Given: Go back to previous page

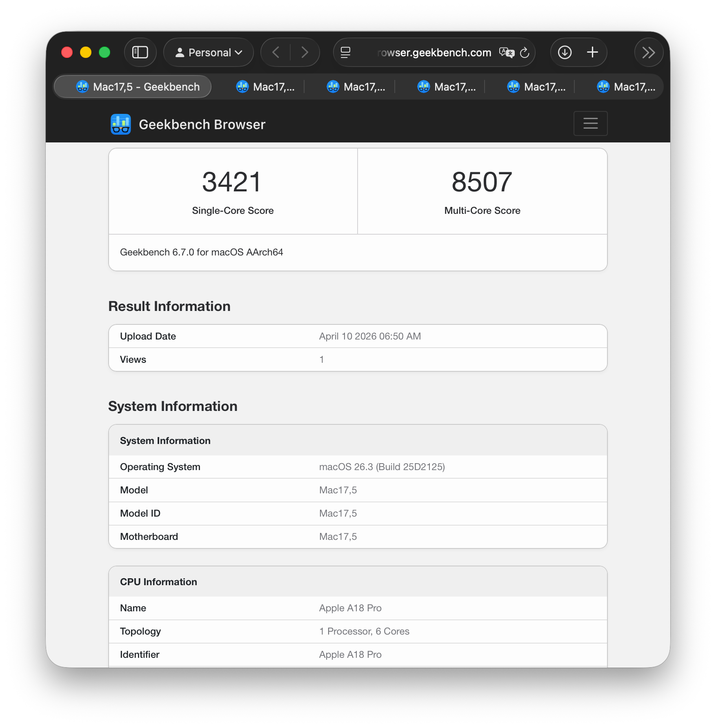Looking at the screenshot, I should [x=276, y=52].
